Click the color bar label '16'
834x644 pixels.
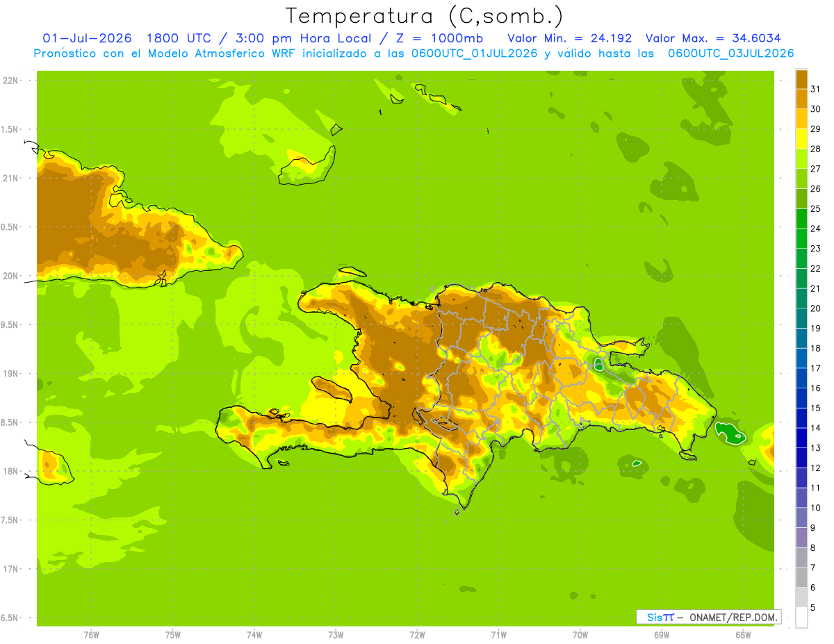pos(815,388)
